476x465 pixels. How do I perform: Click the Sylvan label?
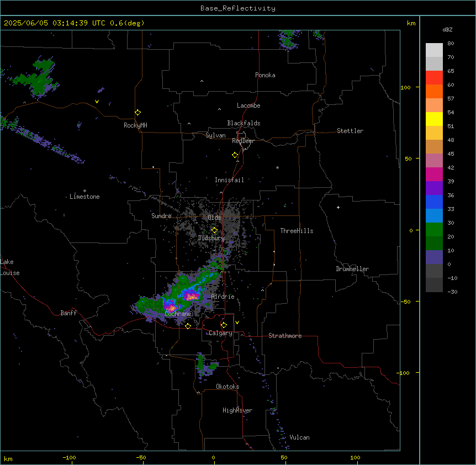pyautogui.click(x=215, y=135)
